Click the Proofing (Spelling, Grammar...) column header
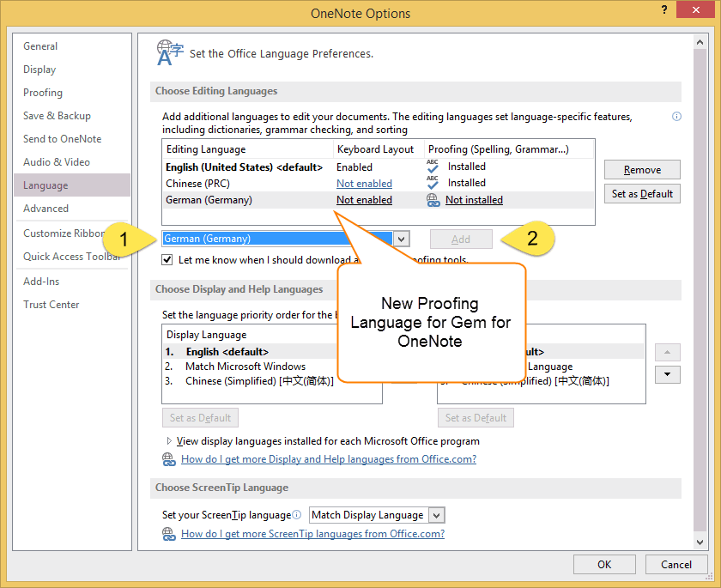Image resolution: width=721 pixels, height=588 pixels. click(x=509, y=149)
